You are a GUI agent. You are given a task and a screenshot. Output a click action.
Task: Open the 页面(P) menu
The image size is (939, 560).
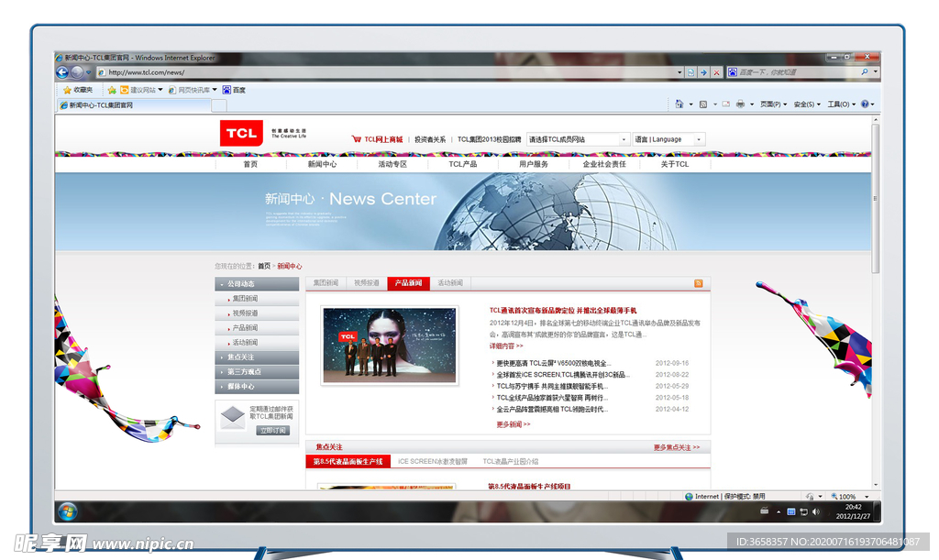(x=774, y=104)
